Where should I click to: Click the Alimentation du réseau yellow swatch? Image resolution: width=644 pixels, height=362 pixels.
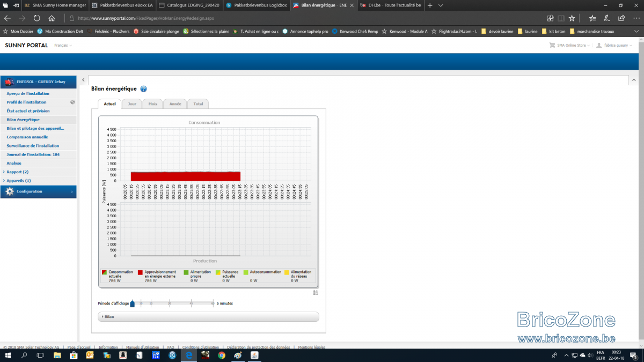pos(287,272)
